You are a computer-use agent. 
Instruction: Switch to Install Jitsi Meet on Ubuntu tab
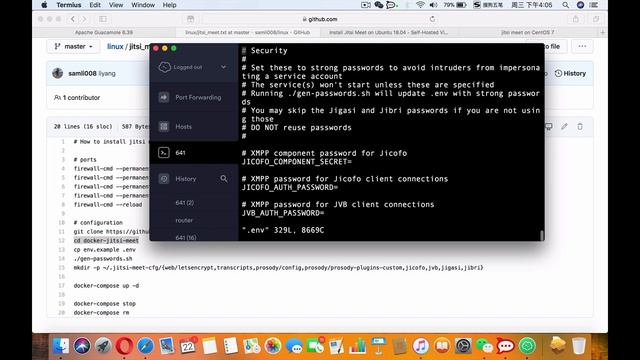click(389, 32)
